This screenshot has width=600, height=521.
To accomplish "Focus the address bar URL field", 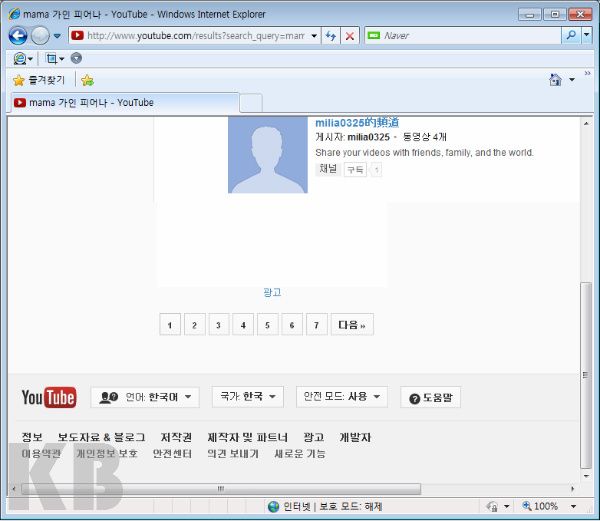I will click(195, 36).
